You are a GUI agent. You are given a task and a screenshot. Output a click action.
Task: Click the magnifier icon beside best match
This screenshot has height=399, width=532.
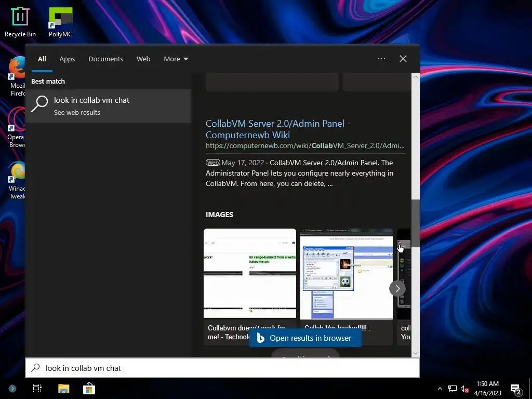(x=39, y=103)
